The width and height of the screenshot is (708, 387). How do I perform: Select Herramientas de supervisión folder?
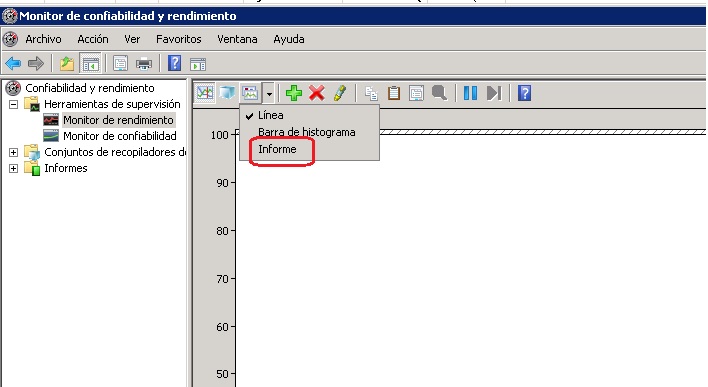pos(112,104)
